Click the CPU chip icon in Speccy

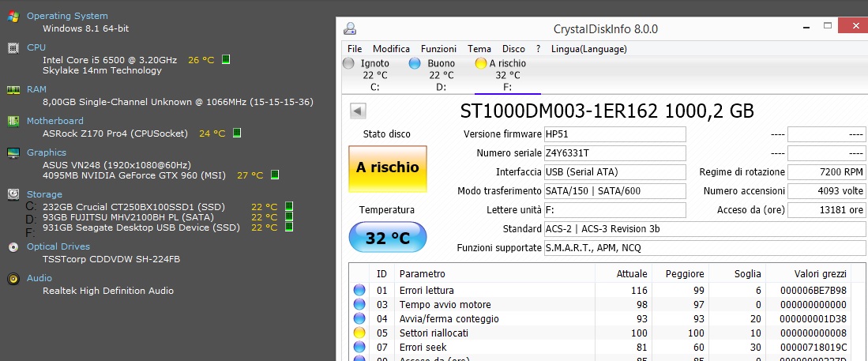coord(13,48)
